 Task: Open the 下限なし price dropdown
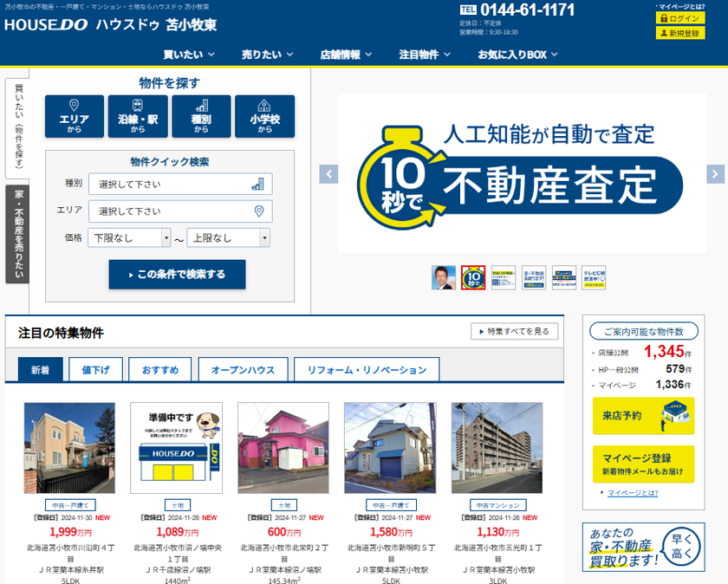130,238
